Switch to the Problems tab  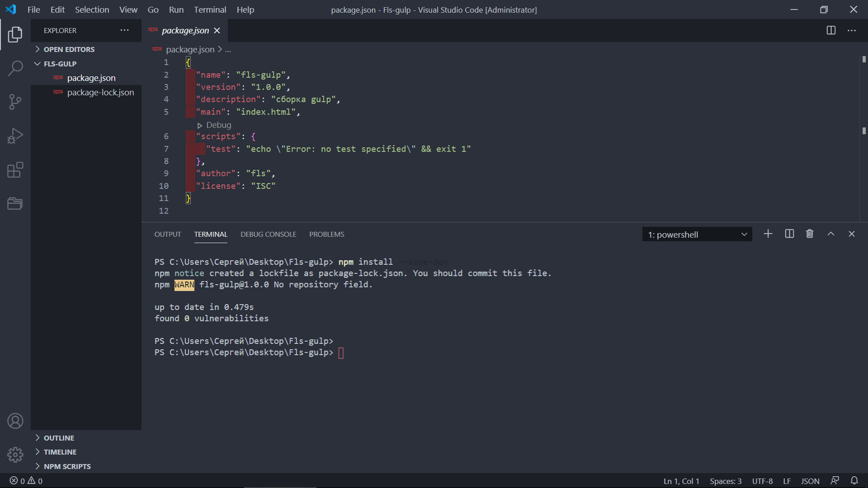click(x=327, y=234)
